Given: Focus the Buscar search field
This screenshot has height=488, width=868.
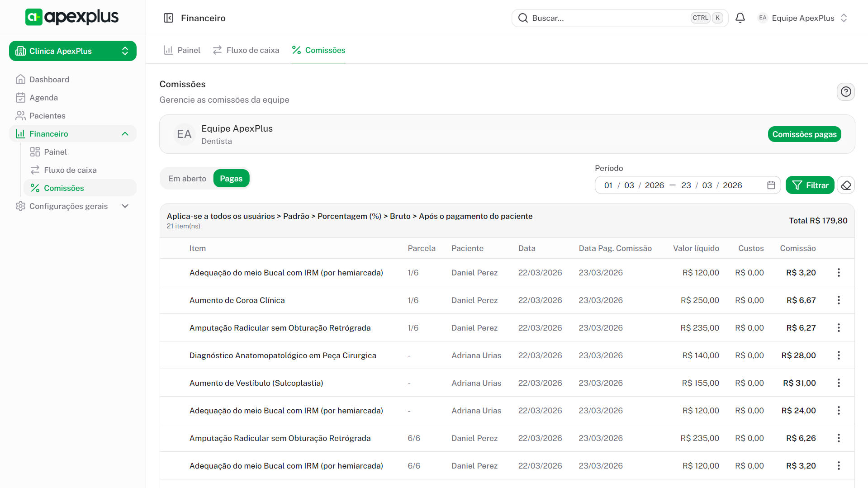Looking at the screenshot, I should pyautogui.click(x=606, y=18).
